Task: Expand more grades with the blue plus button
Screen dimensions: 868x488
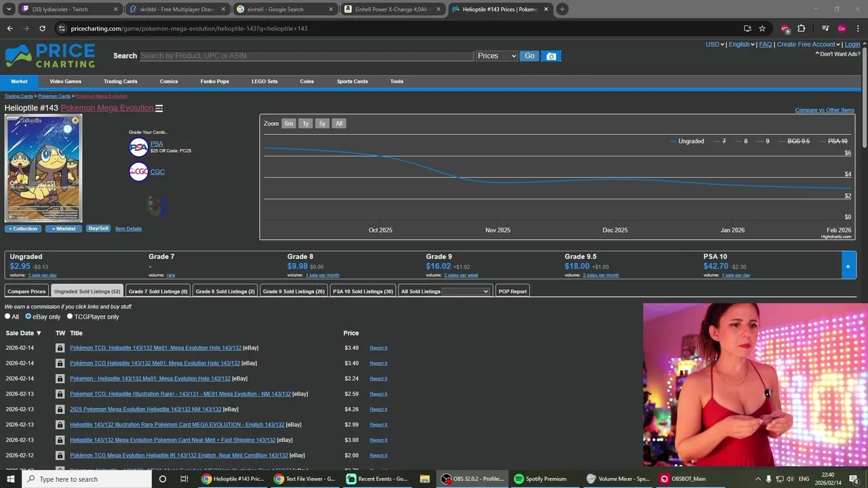Action: 848,266
